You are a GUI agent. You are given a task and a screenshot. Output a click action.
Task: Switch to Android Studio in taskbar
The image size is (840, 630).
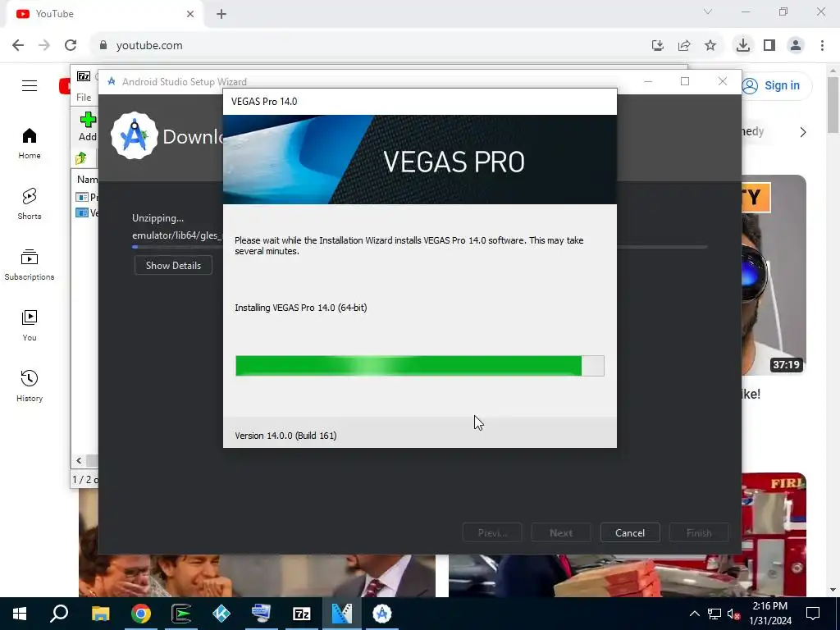pyautogui.click(x=382, y=614)
